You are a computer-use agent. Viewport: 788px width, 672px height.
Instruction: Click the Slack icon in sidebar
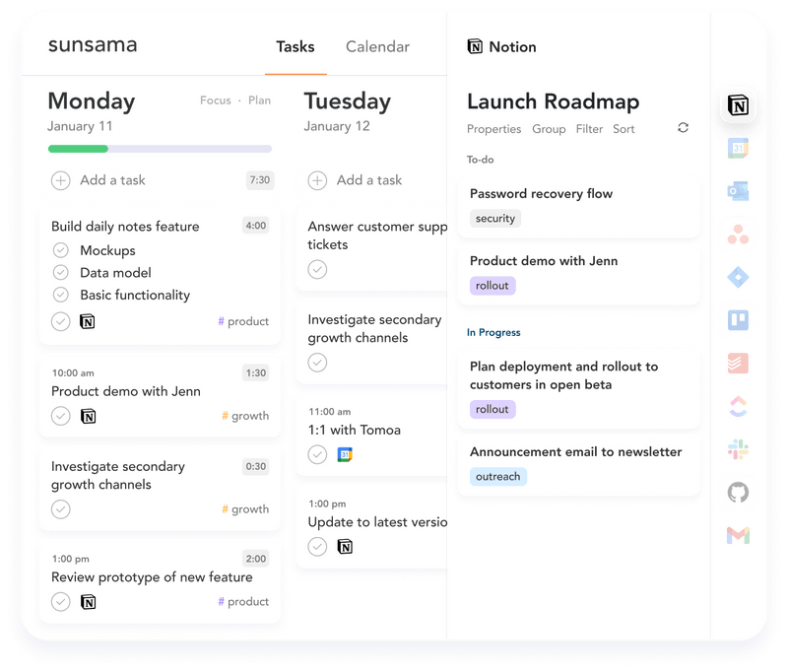[738, 449]
